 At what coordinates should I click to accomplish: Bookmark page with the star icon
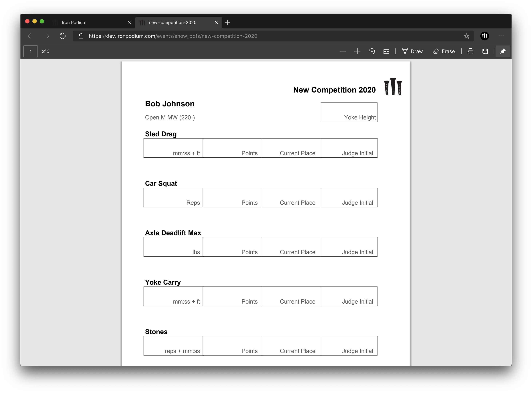[x=466, y=36]
